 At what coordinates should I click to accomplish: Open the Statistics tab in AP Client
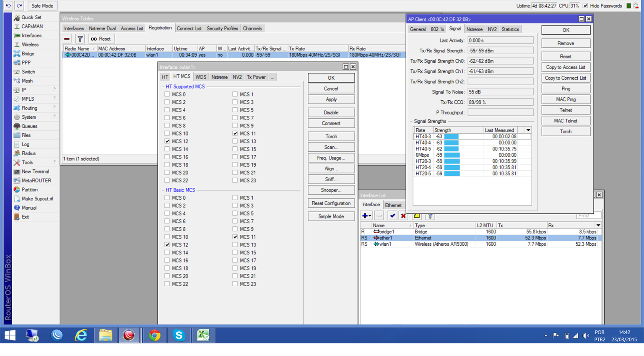click(510, 29)
